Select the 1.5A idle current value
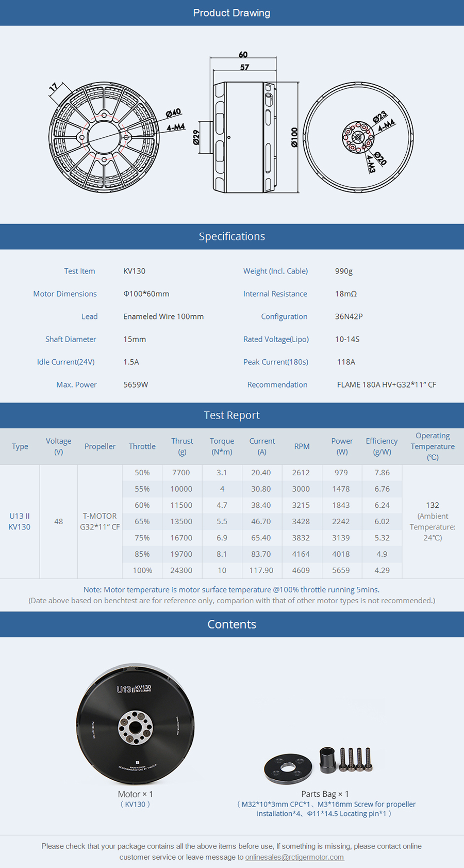This screenshot has width=464, height=868. click(131, 362)
